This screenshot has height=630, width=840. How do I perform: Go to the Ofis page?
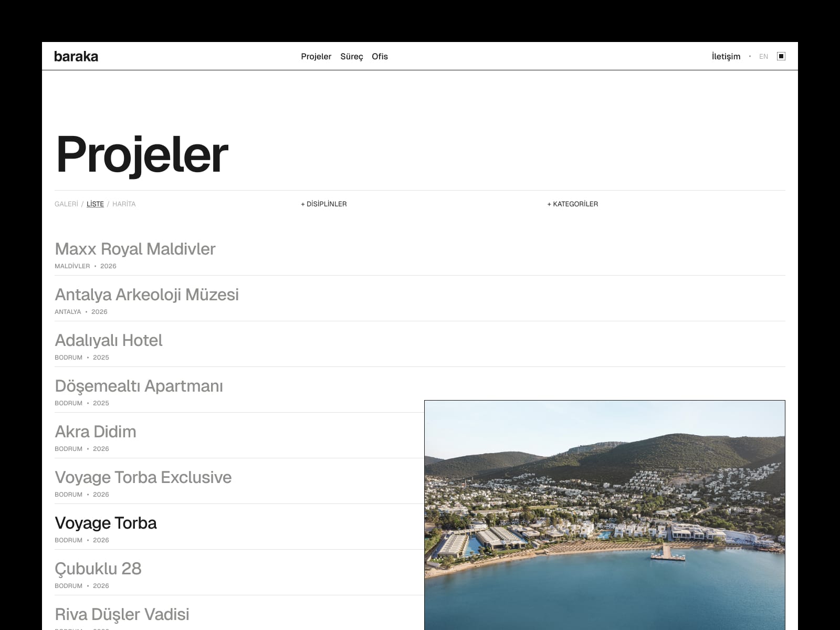[x=380, y=56]
